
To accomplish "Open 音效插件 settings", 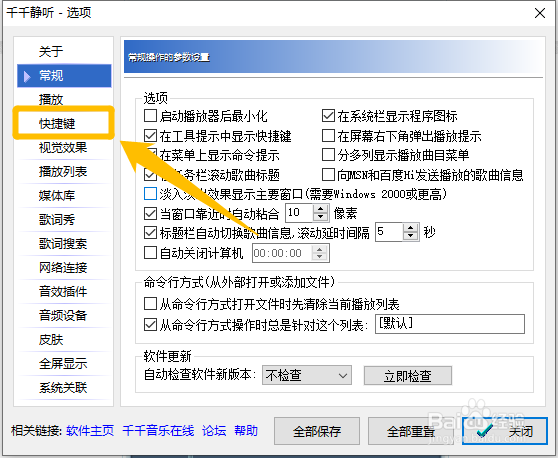I will (64, 291).
